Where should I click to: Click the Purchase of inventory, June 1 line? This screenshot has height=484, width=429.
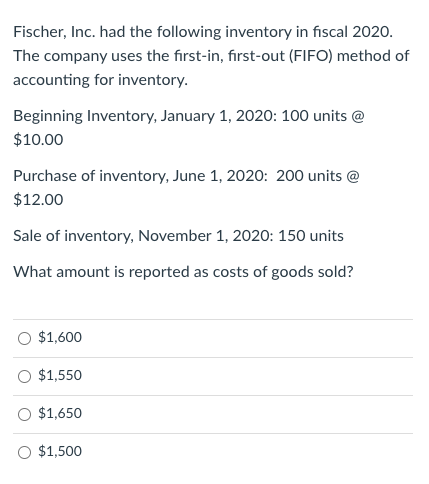[x=186, y=176]
